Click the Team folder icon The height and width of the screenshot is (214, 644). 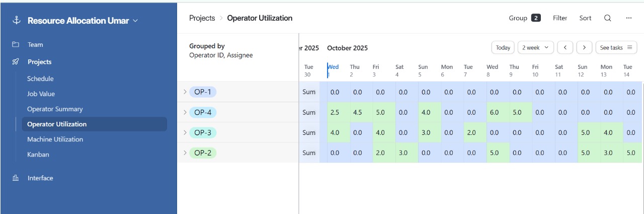point(16,45)
